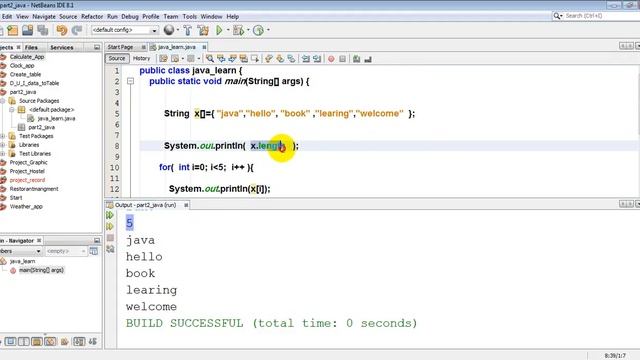Open the Profile Project dropdown arrow

tap(268, 30)
